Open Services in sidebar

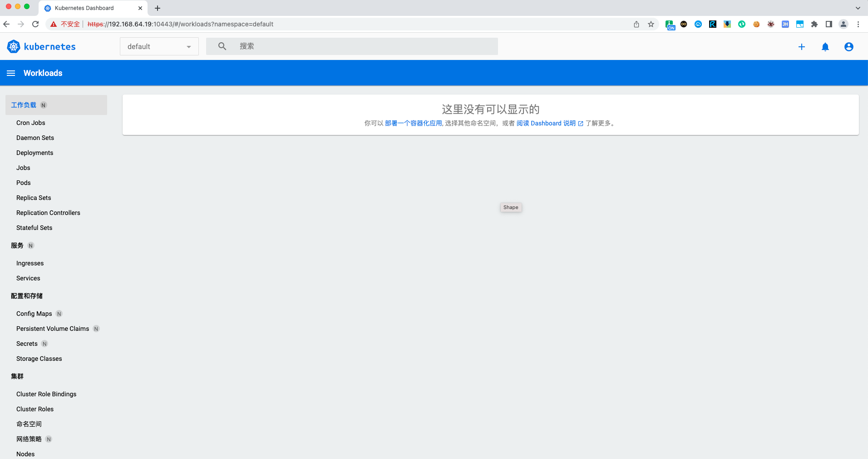pyautogui.click(x=28, y=278)
